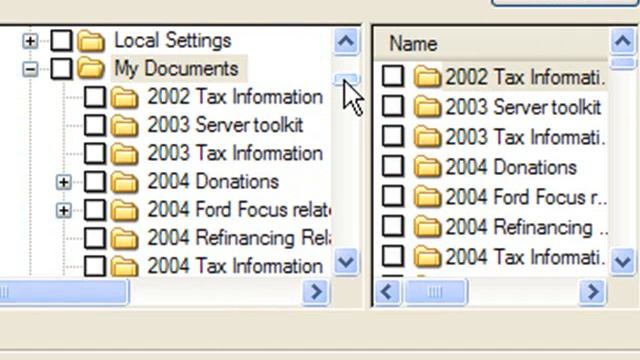Select 2003 Server toolkit list entry text
Viewport: 640px width, 360px height.
pos(523,107)
